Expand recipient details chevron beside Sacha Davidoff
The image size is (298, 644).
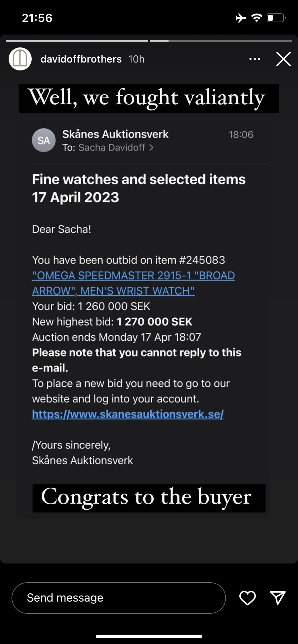[x=151, y=148]
